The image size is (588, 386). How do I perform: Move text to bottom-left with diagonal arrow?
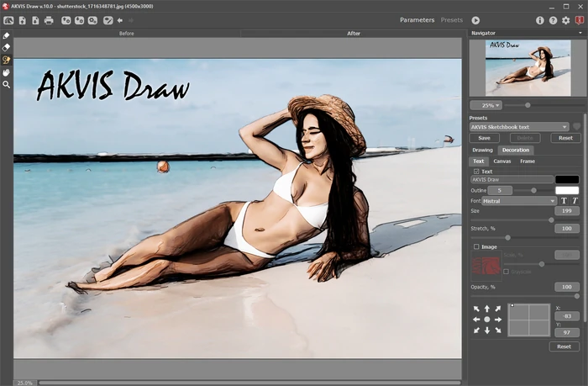[476, 330]
